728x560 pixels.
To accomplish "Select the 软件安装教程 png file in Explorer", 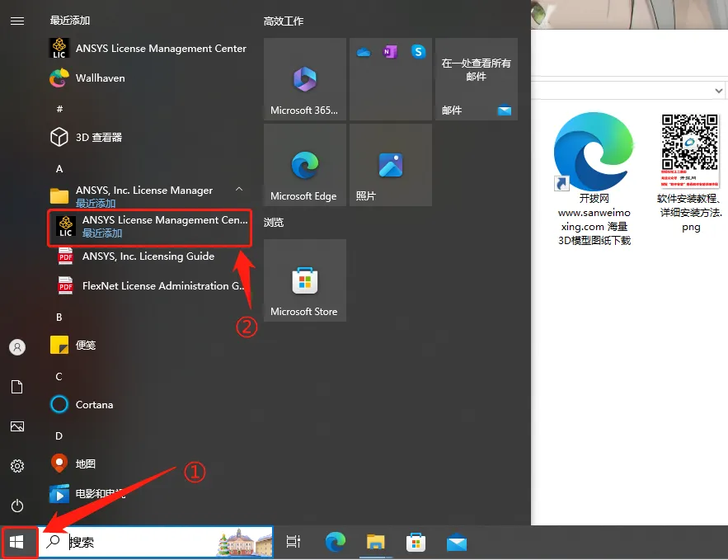I will click(690, 172).
